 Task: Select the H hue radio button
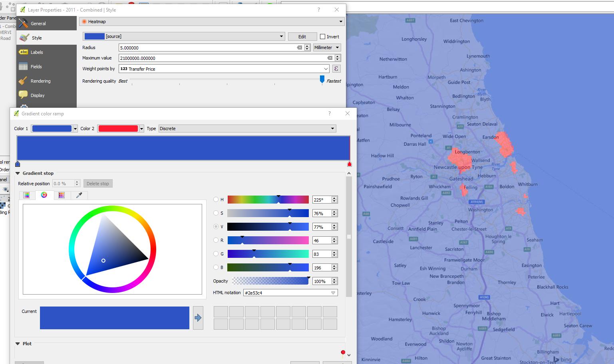pyautogui.click(x=216, y=200)
